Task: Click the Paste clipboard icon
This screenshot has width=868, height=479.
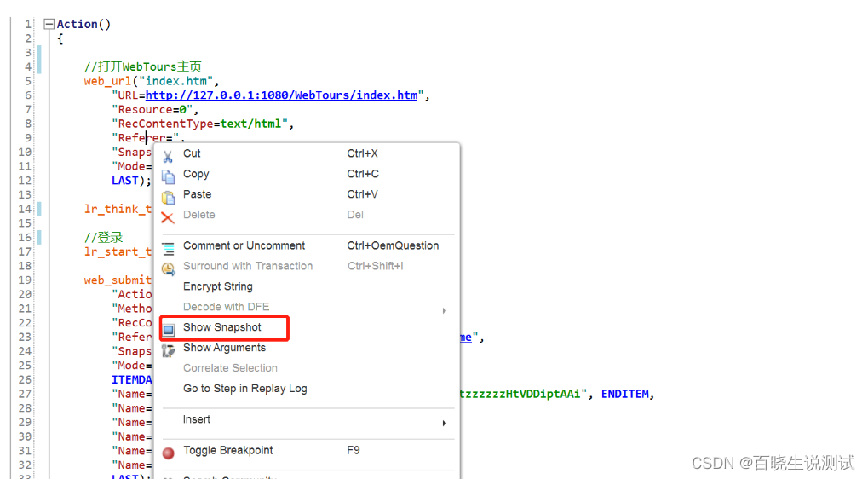Action: 168,197
